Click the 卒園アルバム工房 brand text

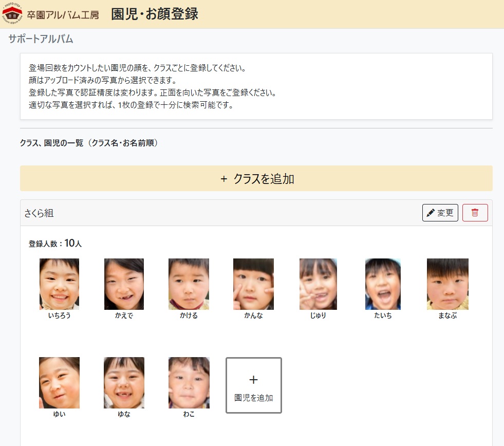click(x=63, y=15)
